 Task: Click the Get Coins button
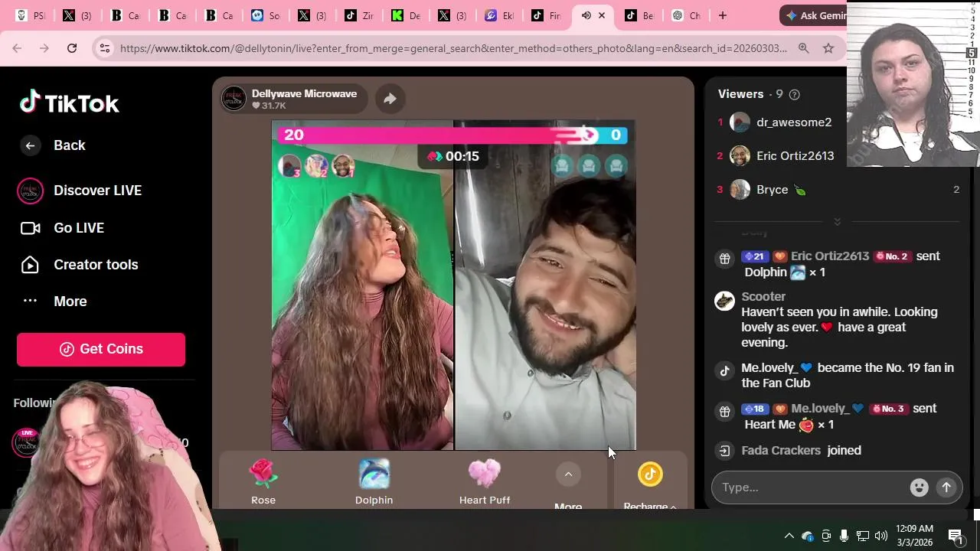point(101,349)
